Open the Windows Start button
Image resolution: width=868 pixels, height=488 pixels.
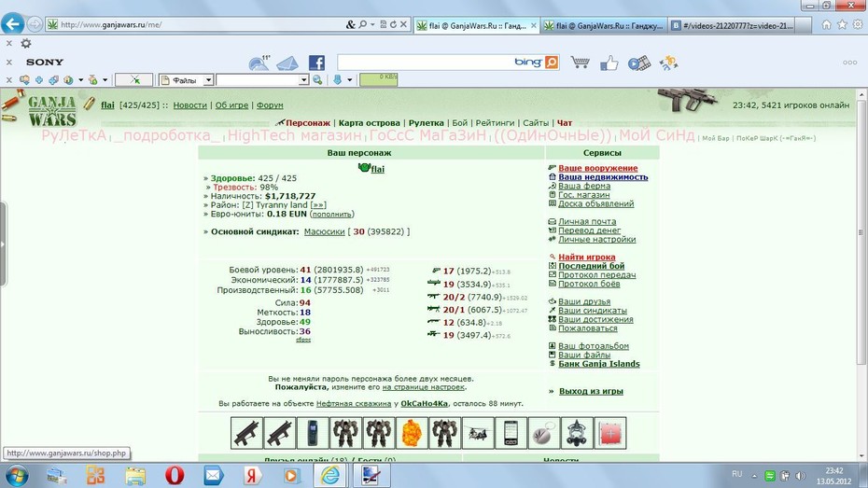[16, 475]
